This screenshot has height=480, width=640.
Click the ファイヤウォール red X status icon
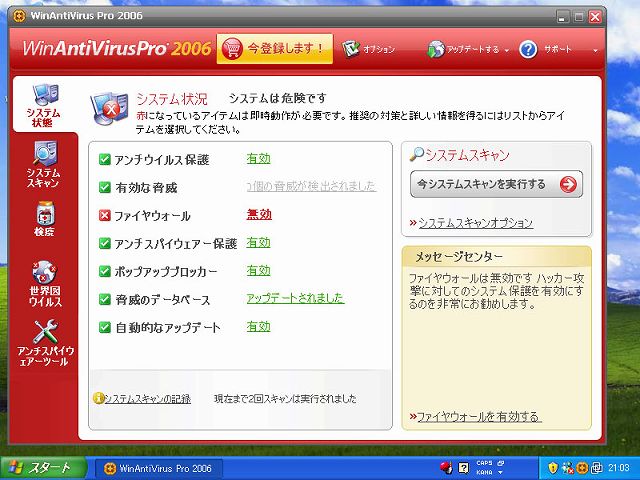tap(105, 215)
